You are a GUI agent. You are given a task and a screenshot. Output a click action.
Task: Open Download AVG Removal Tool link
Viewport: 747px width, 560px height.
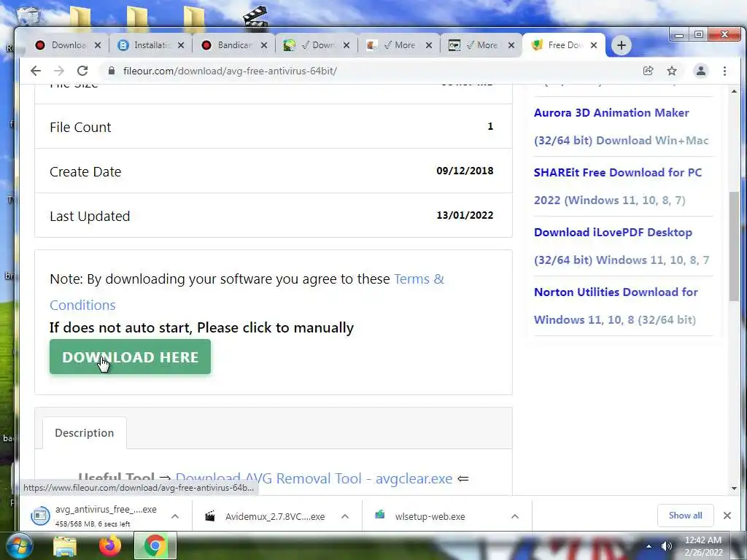tap(314, 478)
